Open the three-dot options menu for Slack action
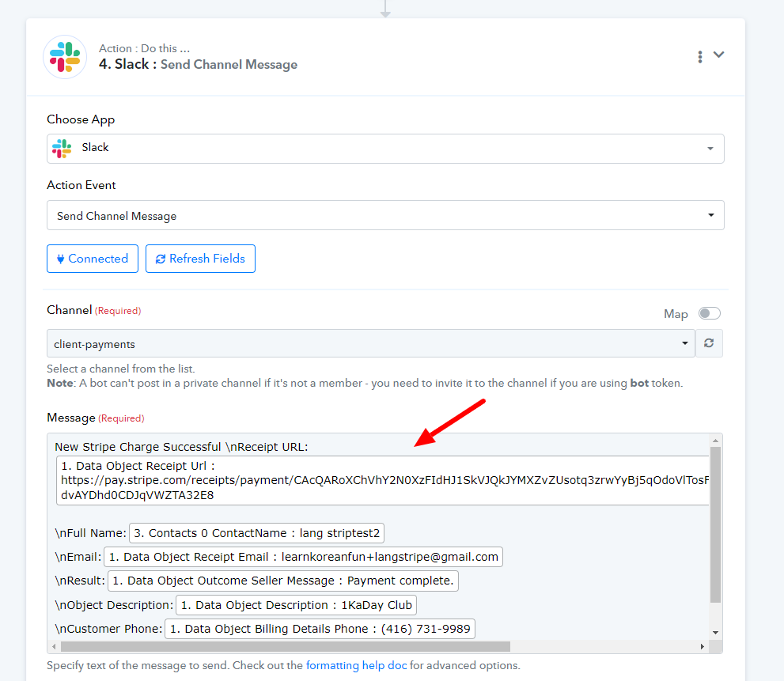Screen dimensions: 784x681 coord(700,57)
